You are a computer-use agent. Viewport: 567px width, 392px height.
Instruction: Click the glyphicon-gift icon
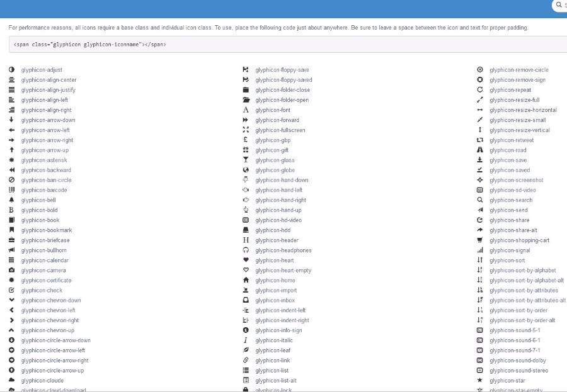(246, 150)
